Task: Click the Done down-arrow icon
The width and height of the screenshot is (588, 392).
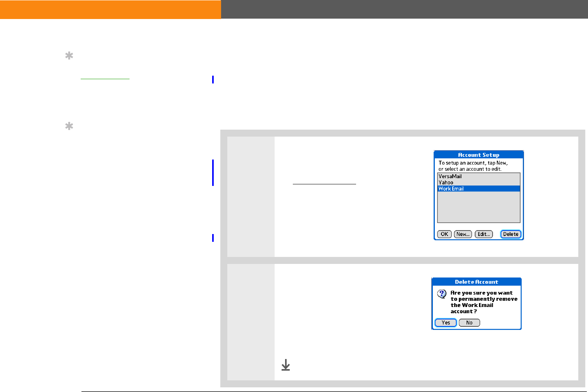Action: click(285, 365)
